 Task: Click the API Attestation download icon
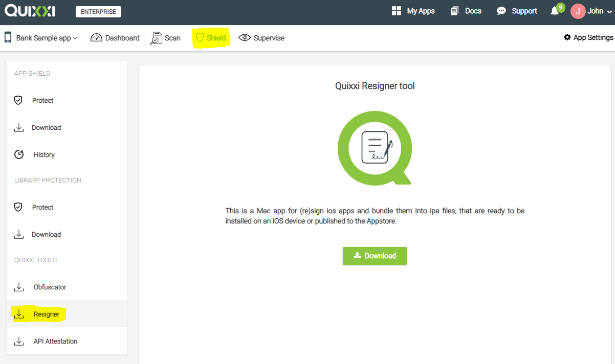[x=19, y=341]
